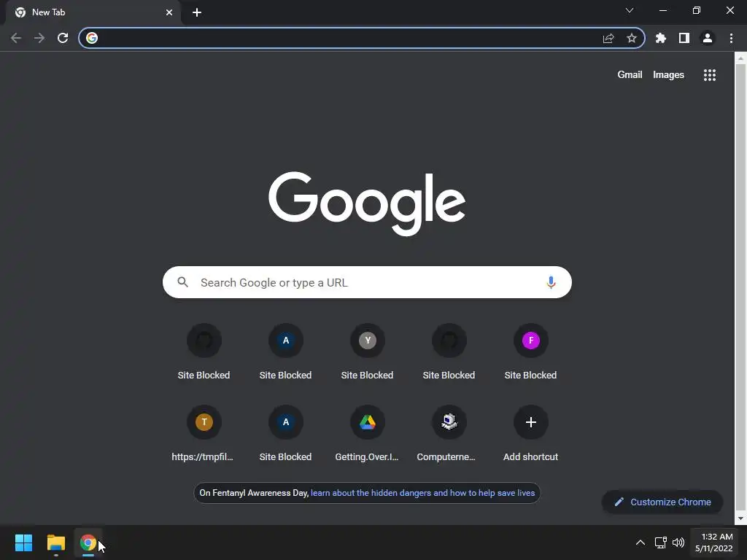Open the Site Blocked shortcut with Y icon
The height and width of the screenshot is (560, 747).
(x=368, y=352)
